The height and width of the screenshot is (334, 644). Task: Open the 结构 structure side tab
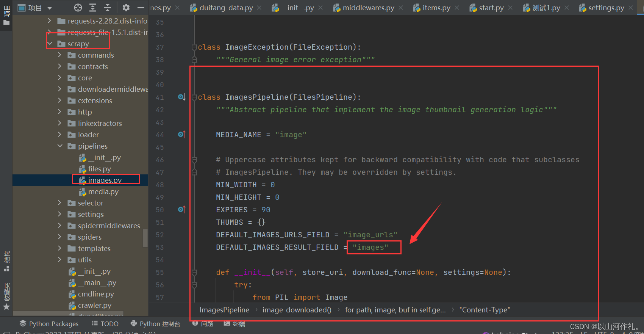pos(6,261)
